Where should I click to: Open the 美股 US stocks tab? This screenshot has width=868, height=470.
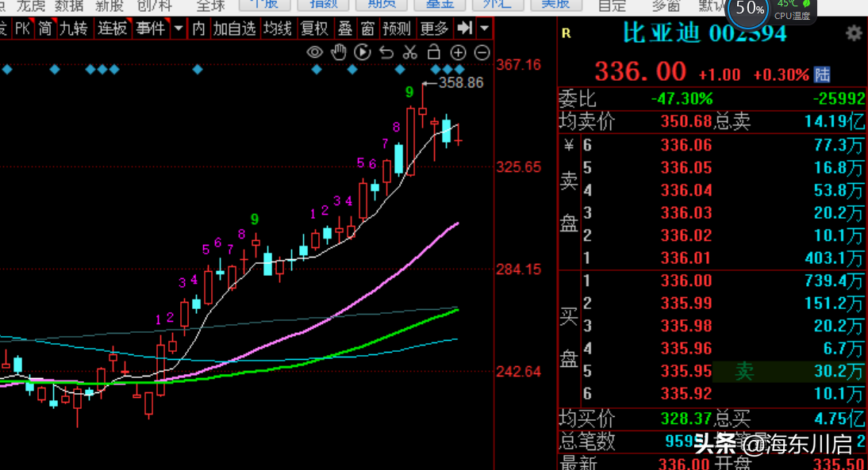[x=555, y=5]
